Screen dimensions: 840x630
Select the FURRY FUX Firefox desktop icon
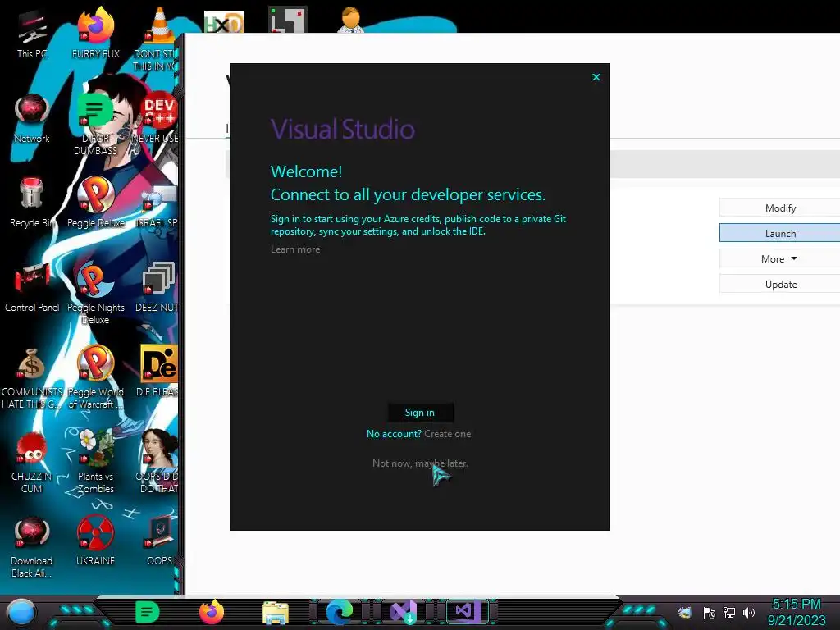tap(95, 33)
